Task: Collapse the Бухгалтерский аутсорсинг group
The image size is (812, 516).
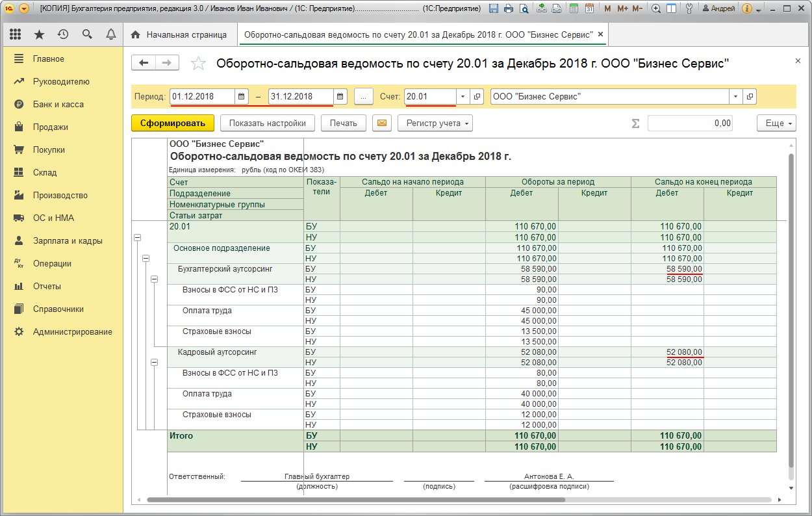Action: coord(155,279)
